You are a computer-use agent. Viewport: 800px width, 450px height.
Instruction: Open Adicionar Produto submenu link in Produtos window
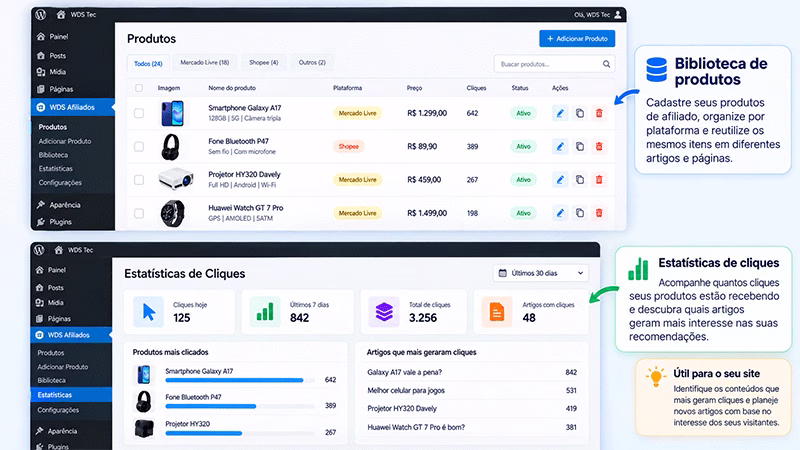pos(65,141)
